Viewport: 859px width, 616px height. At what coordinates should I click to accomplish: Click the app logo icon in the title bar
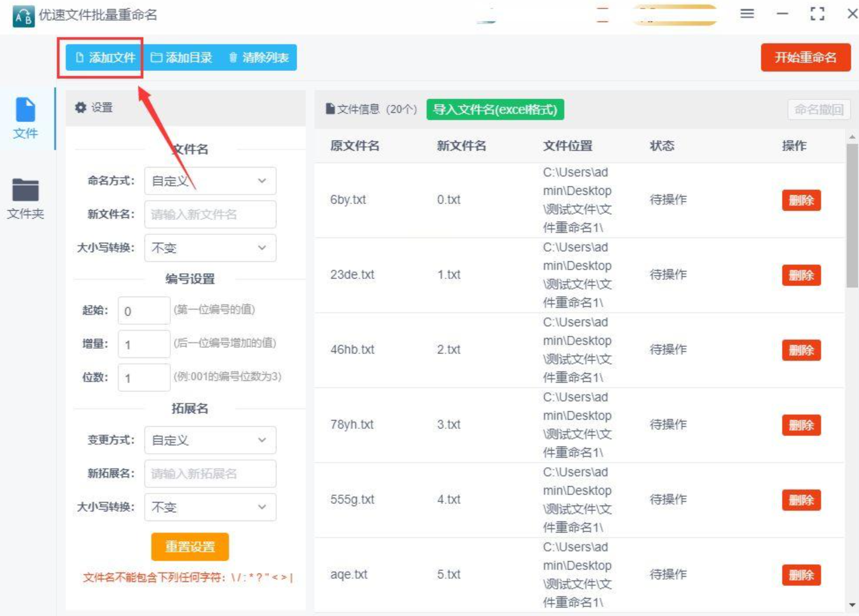click(x=23, y=16)
